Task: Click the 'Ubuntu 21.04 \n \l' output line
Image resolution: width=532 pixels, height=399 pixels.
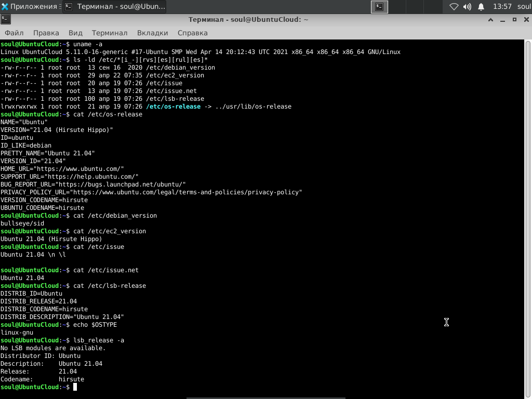Action: (33, 255)
